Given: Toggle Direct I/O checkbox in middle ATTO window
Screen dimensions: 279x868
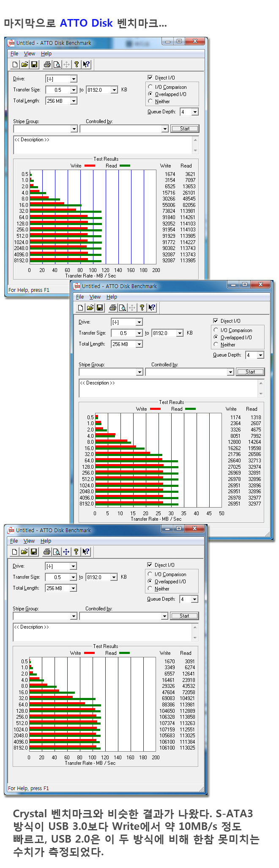Looking at the screenshot, I should 216,321.
